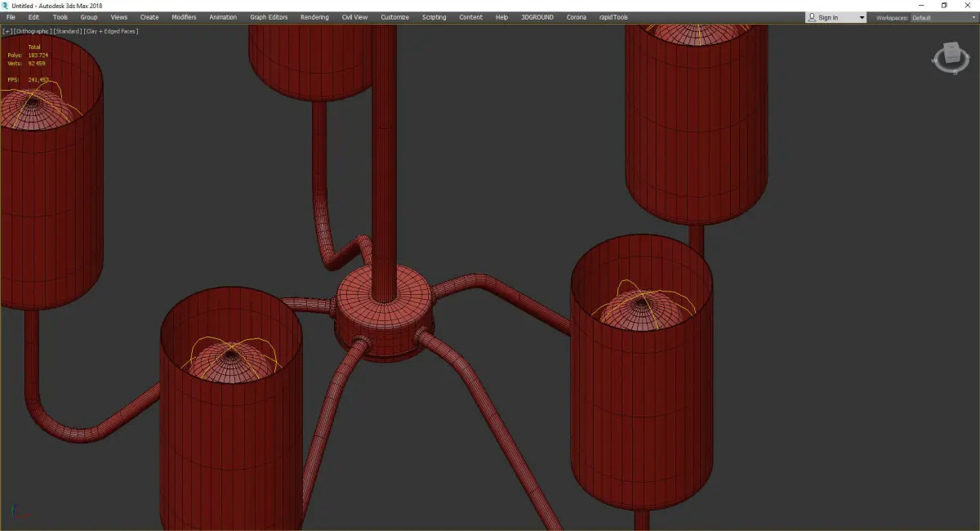Screen dimensions: 980x531
Task: Open the Tools menu
Action: 60,17
